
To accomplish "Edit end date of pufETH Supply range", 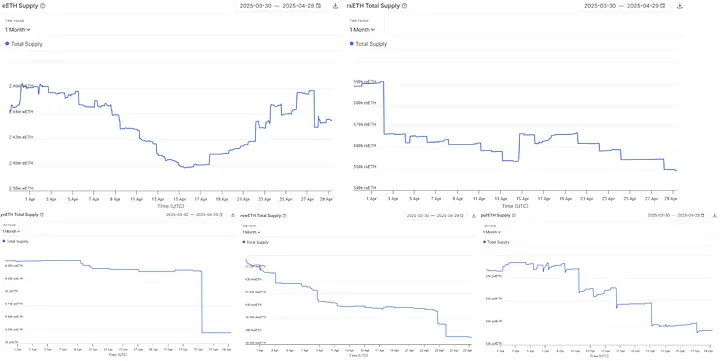I will click(x=689, y=215).
